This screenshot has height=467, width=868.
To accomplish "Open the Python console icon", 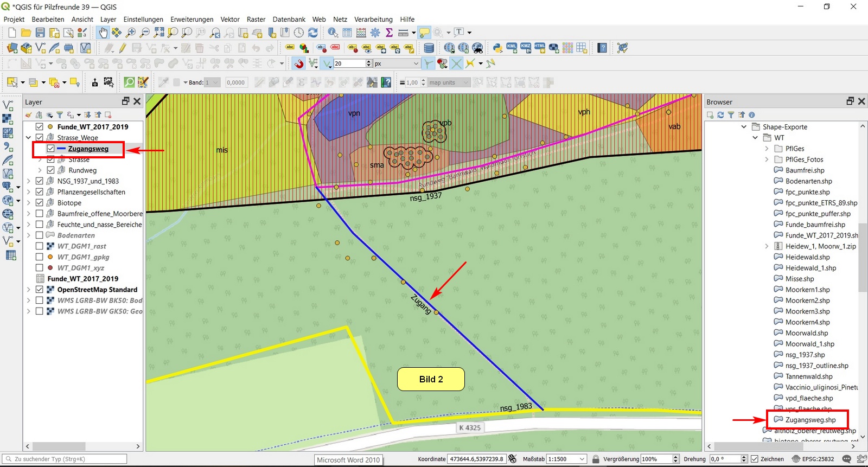I will pyautogui.click(x=497, y=48).
